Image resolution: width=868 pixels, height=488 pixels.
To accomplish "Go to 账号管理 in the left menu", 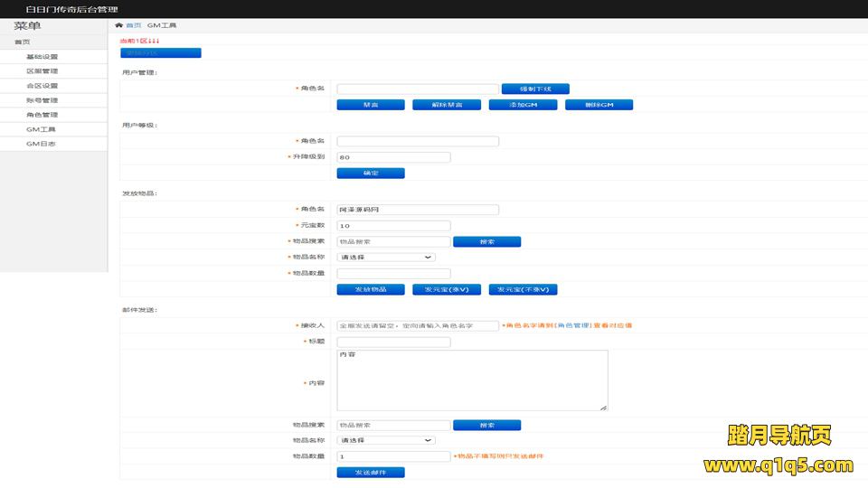I will pos(42,100).
